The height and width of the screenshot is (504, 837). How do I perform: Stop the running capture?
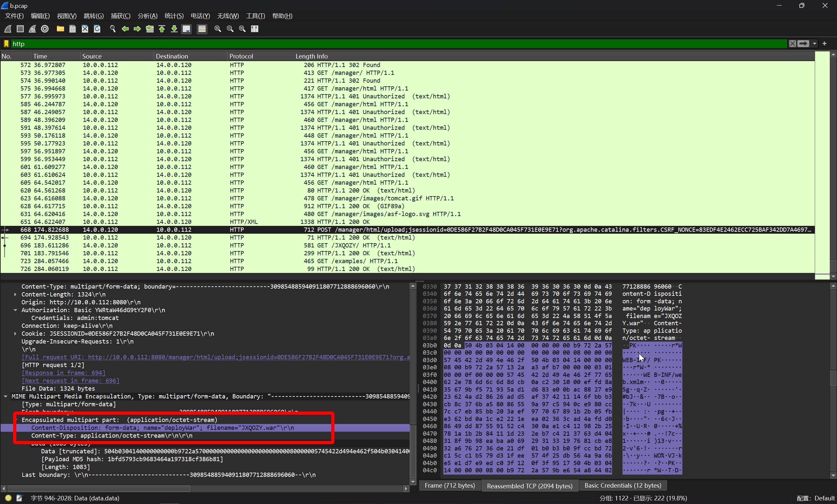[x=20, y=29]
